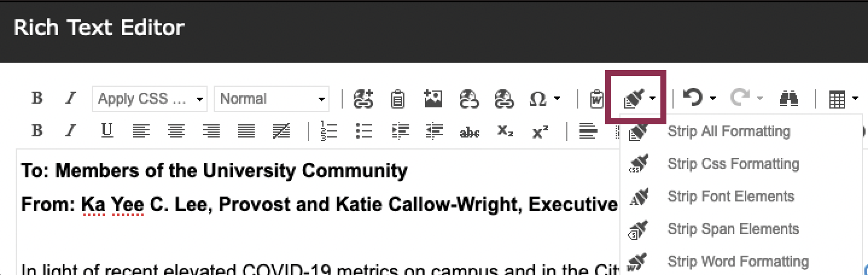Open the Apply CSS Class dropdown
Image resolution: width=868 pixels, height=275 pixels.
pyautogui.click(x=149, y=99)
